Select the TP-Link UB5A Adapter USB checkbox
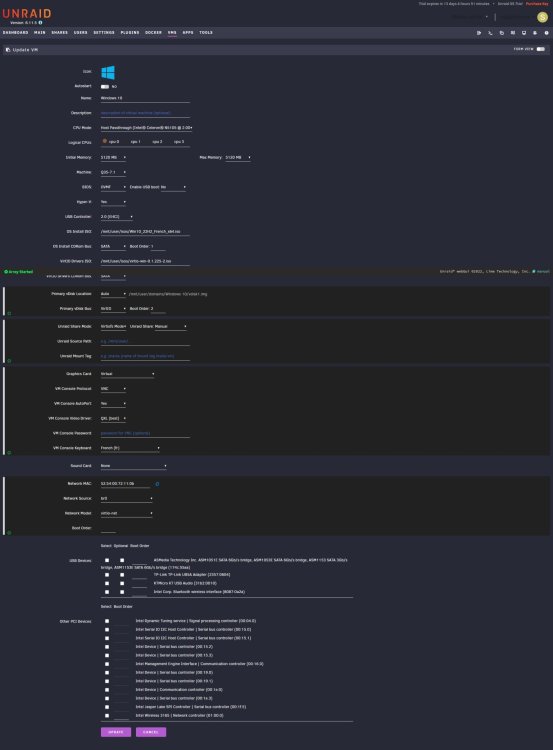Image resolution: width=553 pixels, height=750 pixels. [x=107, y=575]
